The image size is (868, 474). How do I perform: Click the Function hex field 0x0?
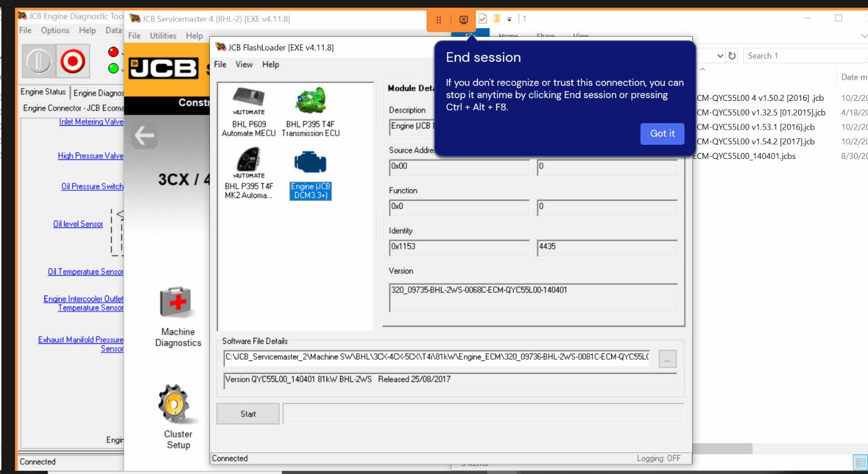(459, 208)
